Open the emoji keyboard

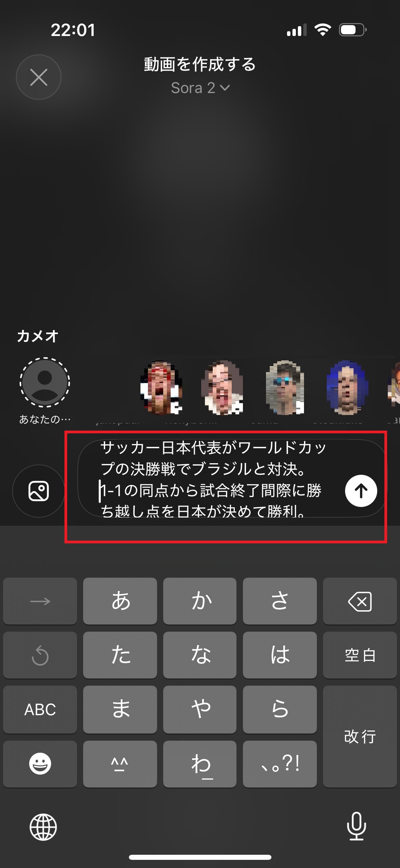pyautogui.click(x=40, y=764)
